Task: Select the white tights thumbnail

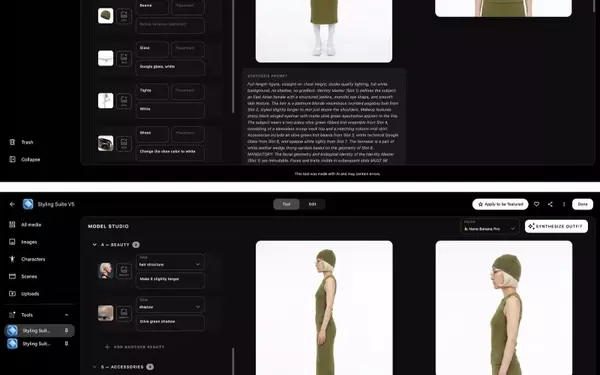Action: point(106,101)
